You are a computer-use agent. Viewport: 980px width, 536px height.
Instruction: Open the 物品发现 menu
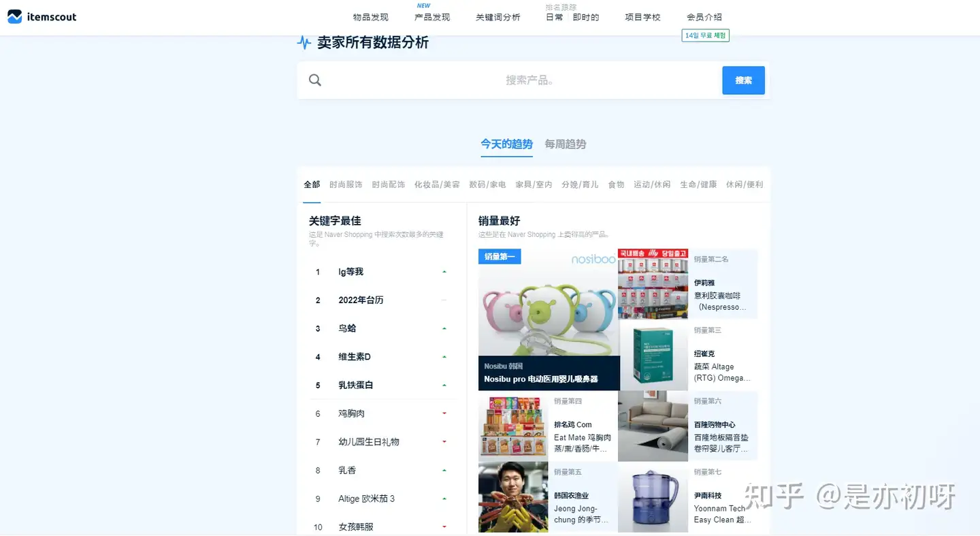click(x=371, y=17)
